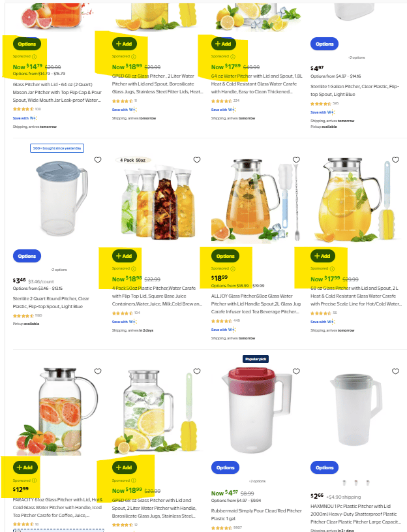Click the Popular pick badge
This screenshot has width=407, height=532.
256,359
